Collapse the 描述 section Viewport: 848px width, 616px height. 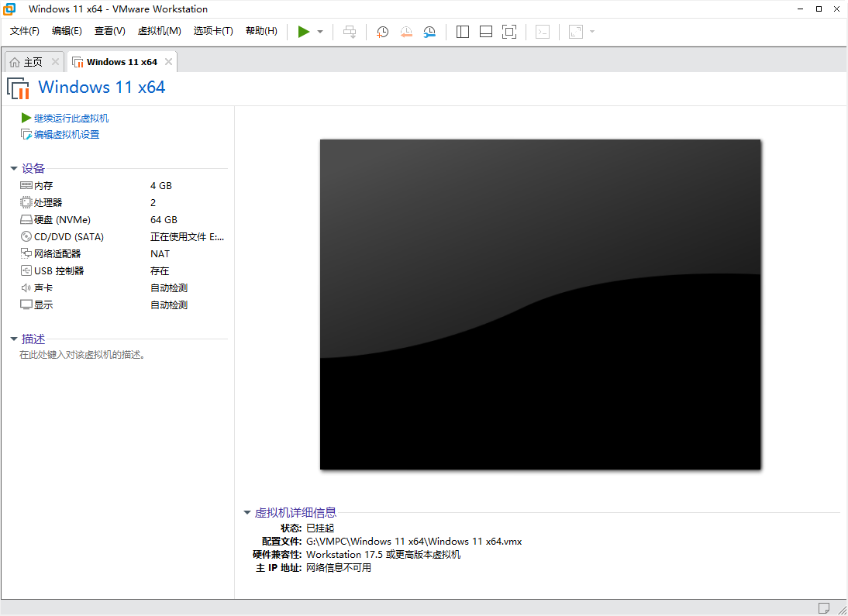[x=14, y=339]
